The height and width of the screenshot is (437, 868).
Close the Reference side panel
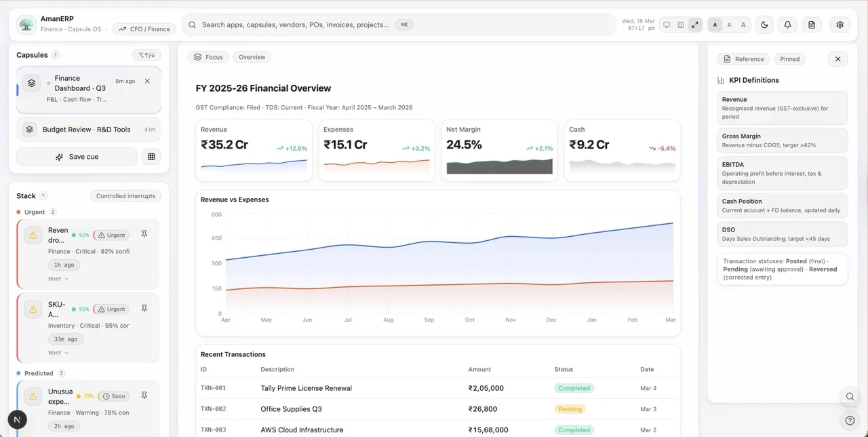pos(837,59)
